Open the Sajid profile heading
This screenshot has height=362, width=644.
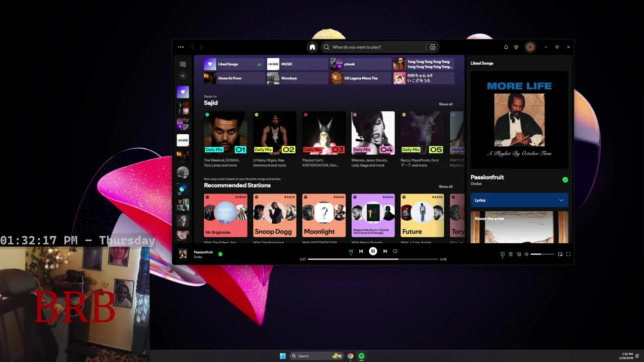(x=211, y=103)
